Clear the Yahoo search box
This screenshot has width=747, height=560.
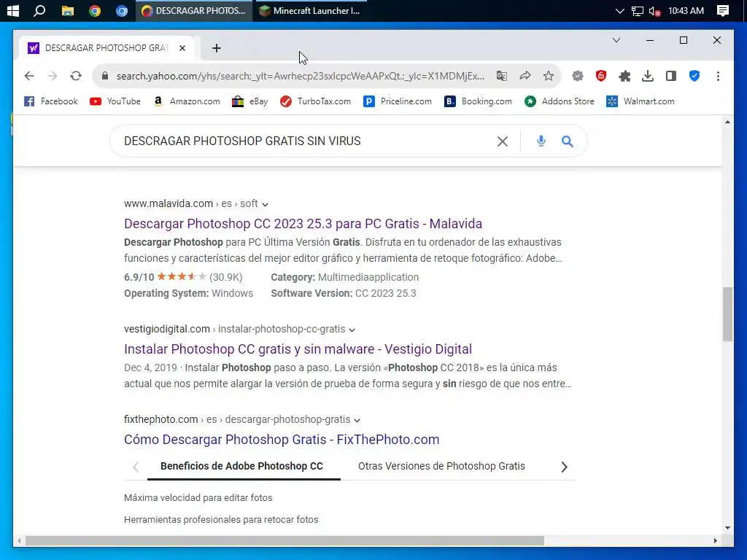[502, 141]
